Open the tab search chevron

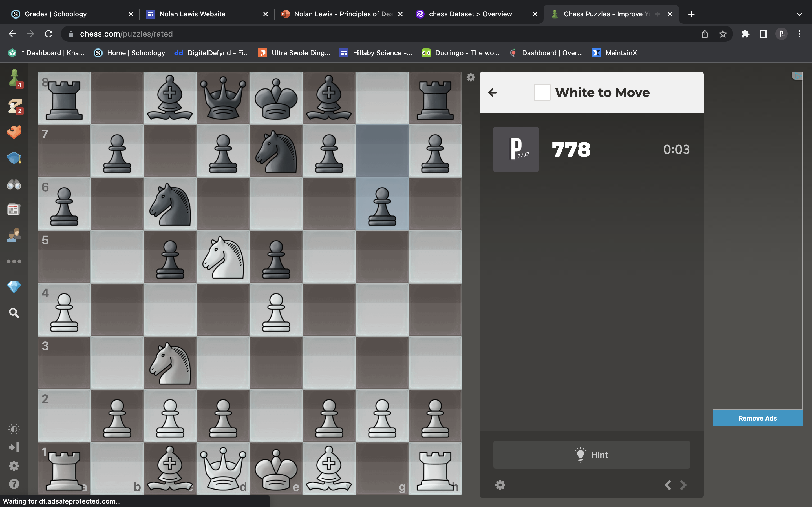pyautogui.click(x=799, y=14)
